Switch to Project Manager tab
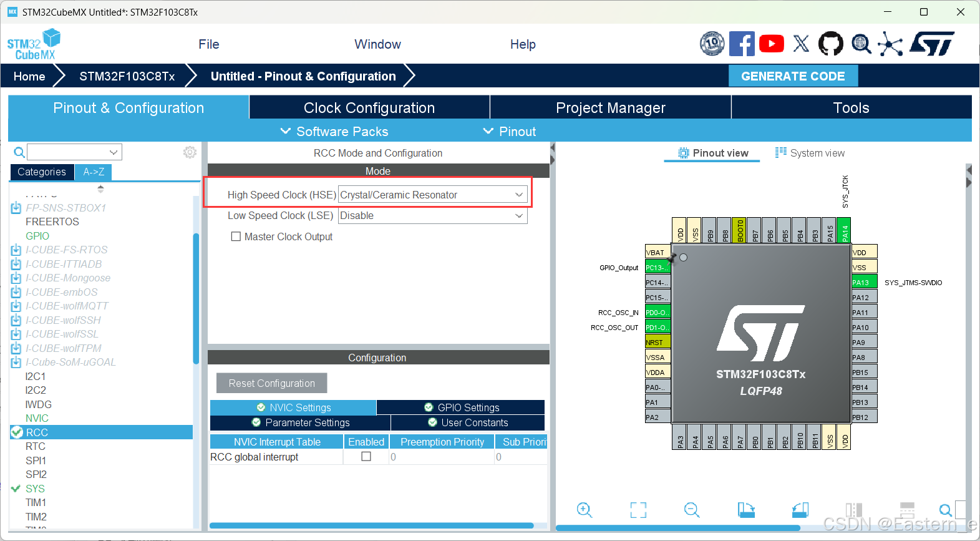980x541 pixels. (x=611, y=107)
